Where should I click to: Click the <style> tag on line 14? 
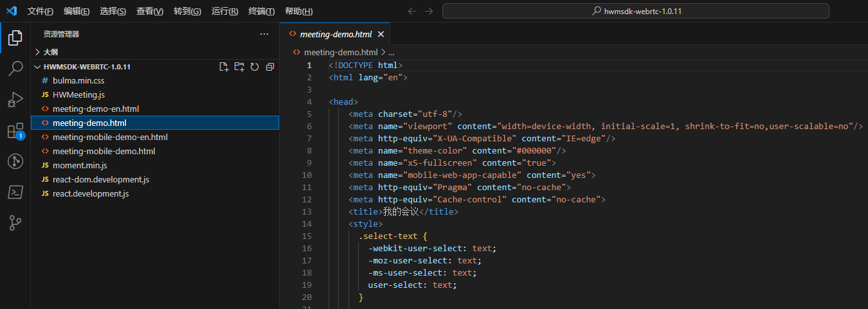pos(365,224)
